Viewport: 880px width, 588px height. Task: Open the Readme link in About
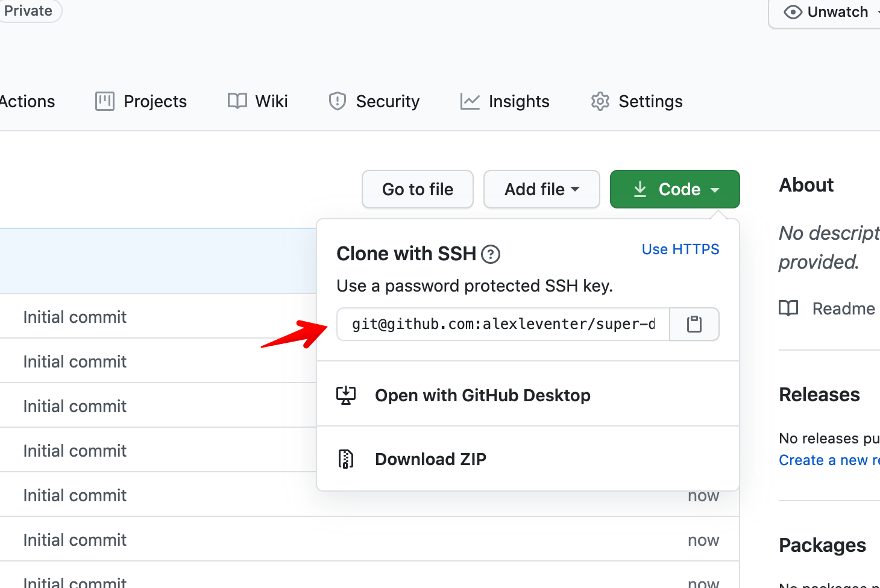pos(827,308)
